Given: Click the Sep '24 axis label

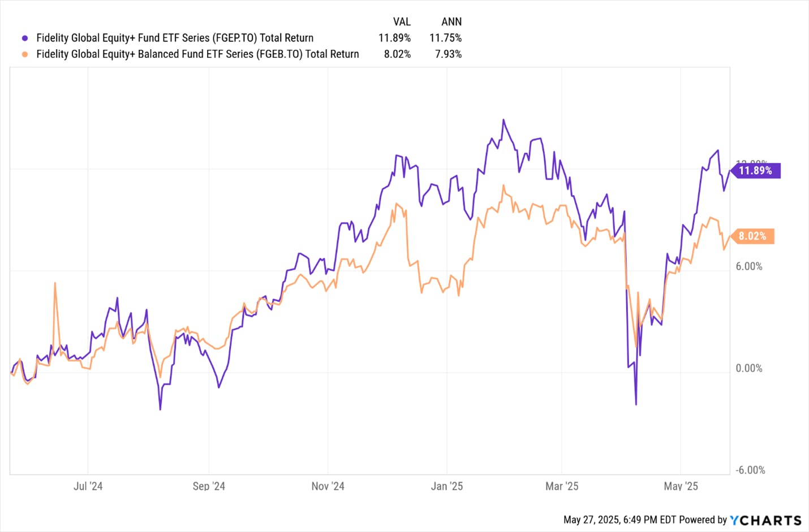Looking at the screenshot, I should pos(209,486).
